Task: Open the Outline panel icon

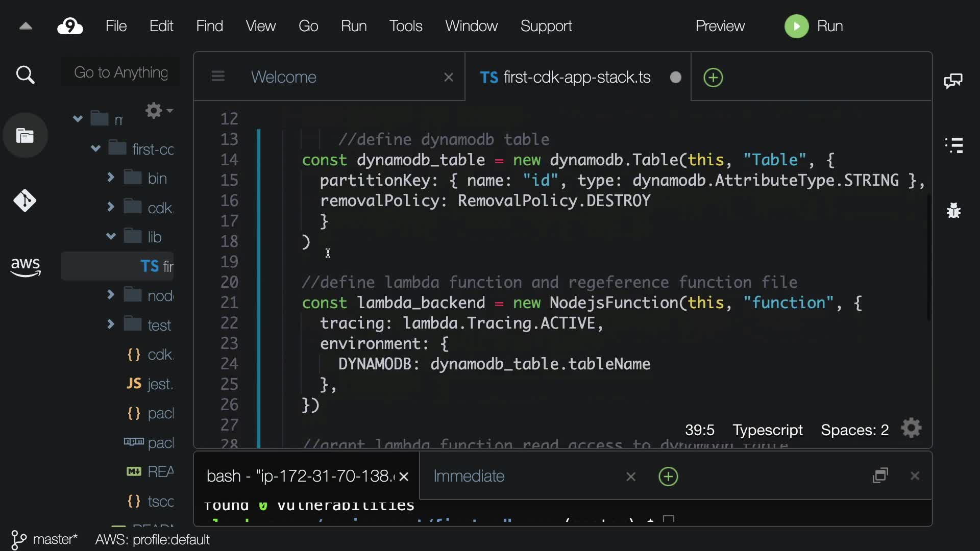Action: 953,145
